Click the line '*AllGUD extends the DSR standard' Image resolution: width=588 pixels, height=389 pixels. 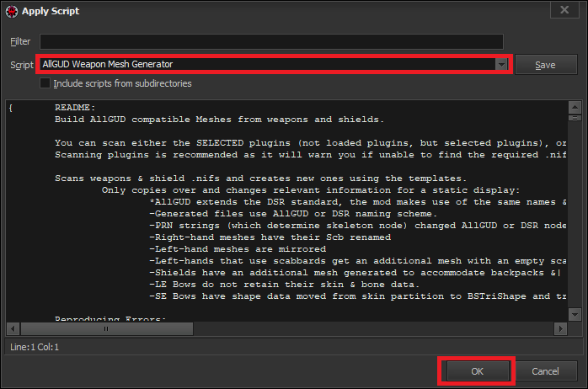tap(358, 202)
